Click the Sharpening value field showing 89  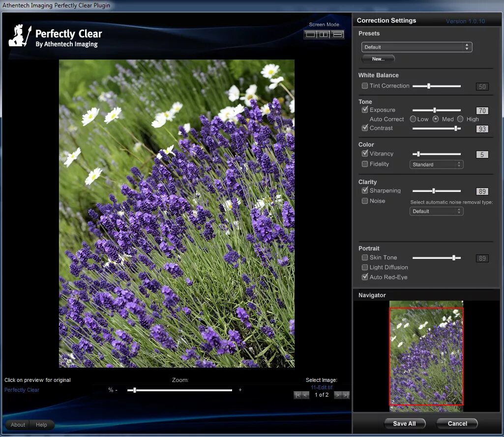(482, 191)
